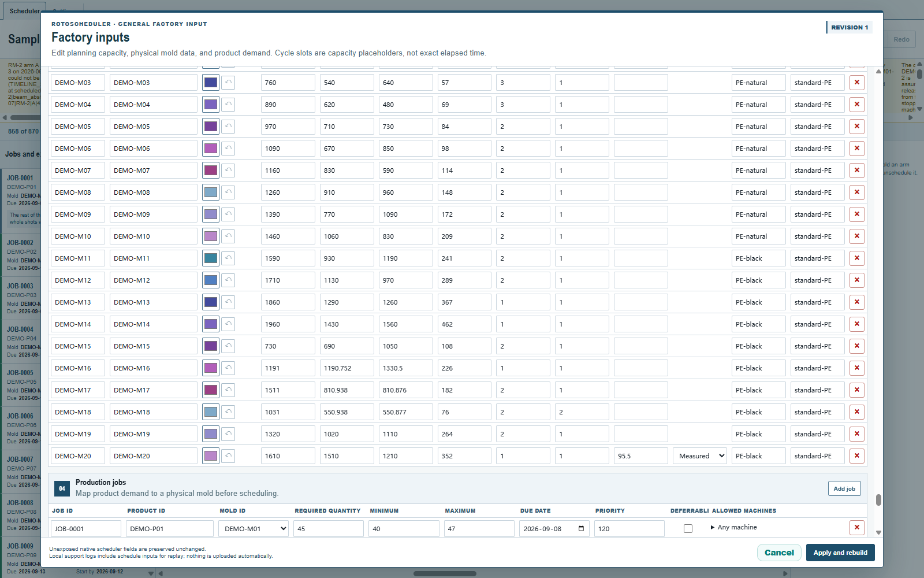Image resolution: width=924 pixels, height=578 pixels.
Task: Delete the DEMO-M10 mold row
Action: point(856,236)
